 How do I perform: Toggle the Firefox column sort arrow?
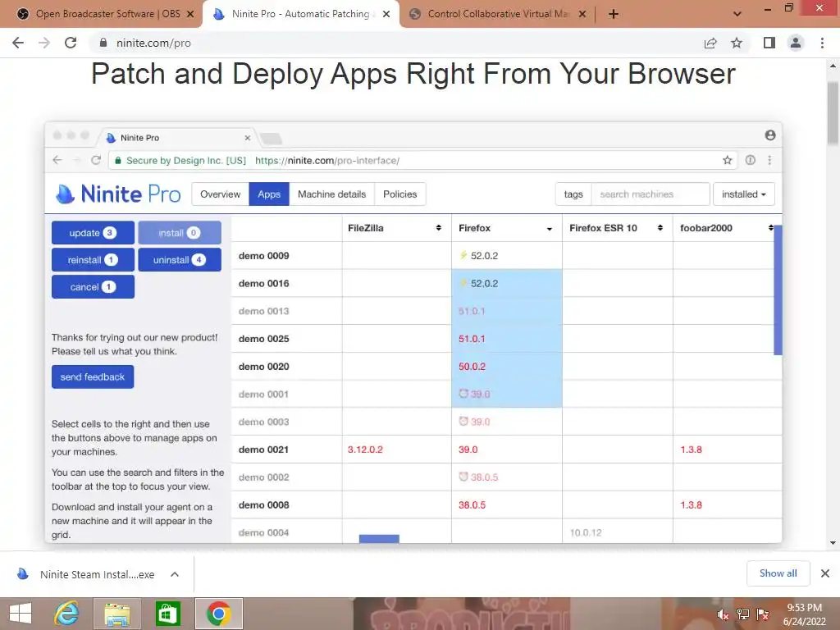coord(549,229)
